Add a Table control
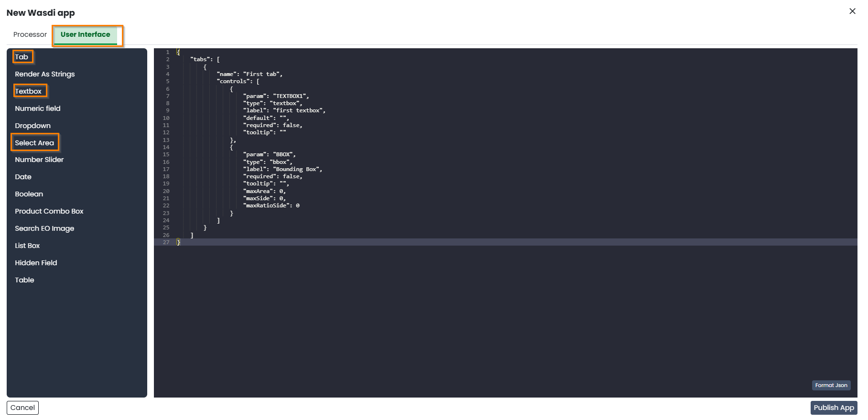This screenshot has width=868, height=420. [24, 280]
